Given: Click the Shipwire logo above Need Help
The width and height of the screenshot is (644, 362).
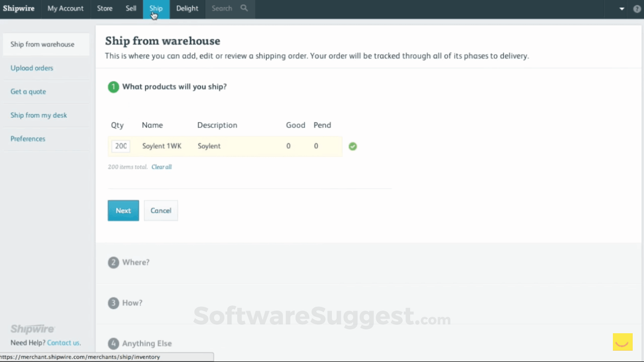Looking at the screenshot, I should (32, 329).
